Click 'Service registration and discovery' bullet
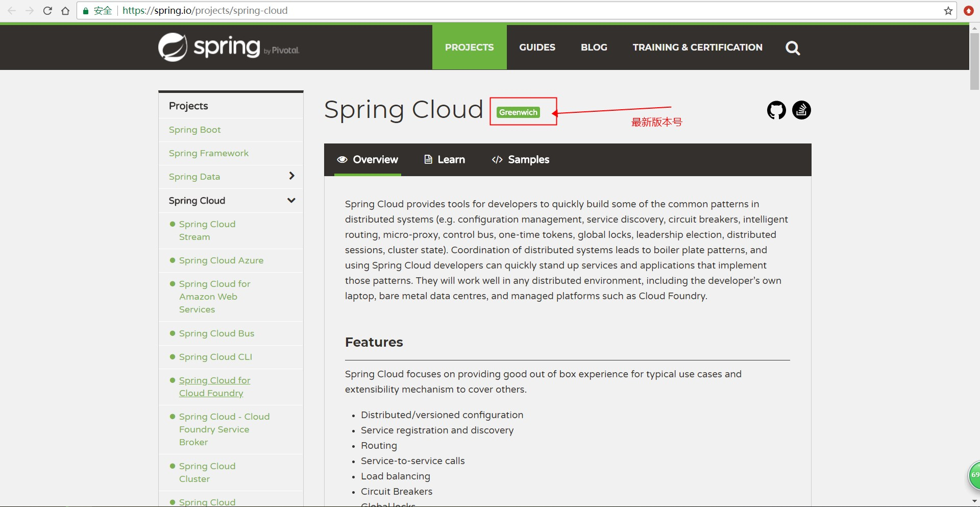Image resolution: width=980 pixels, height=507 pixels. tap(437, 430)
